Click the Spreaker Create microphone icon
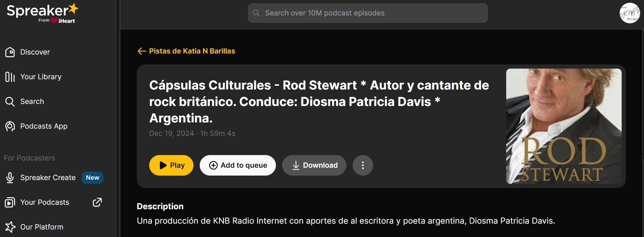This screenshot has height=237, width=644. (10, 178)
